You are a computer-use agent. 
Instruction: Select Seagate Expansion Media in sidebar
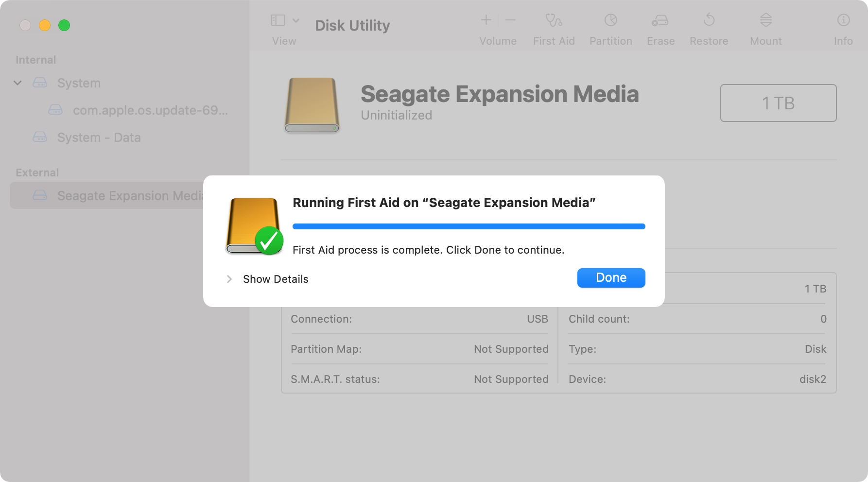tap(130, 195)
